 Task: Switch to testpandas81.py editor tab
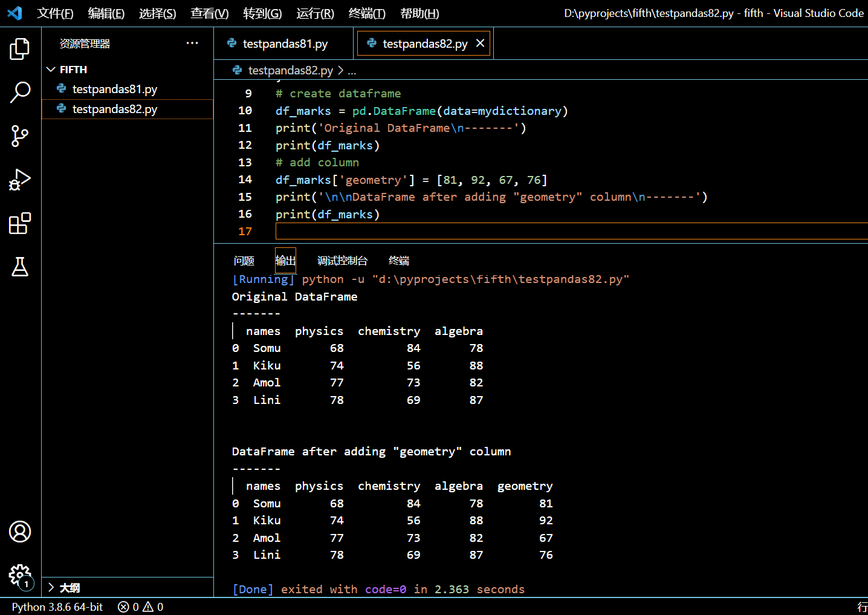(283, 44)
